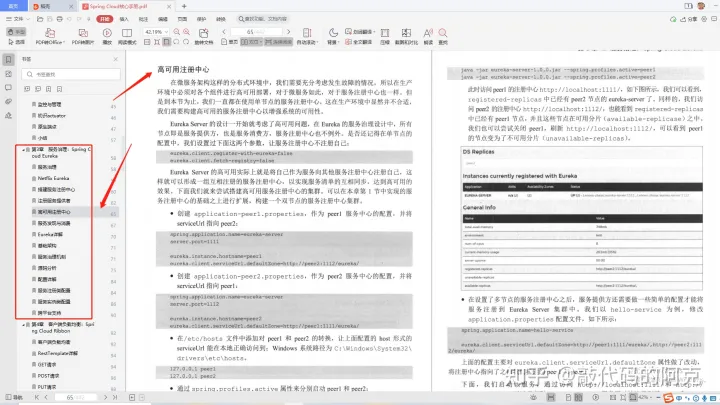The image size is (720, 405).
Task: Select the RestTemplate bookmark entry
Action: (57, 354)
